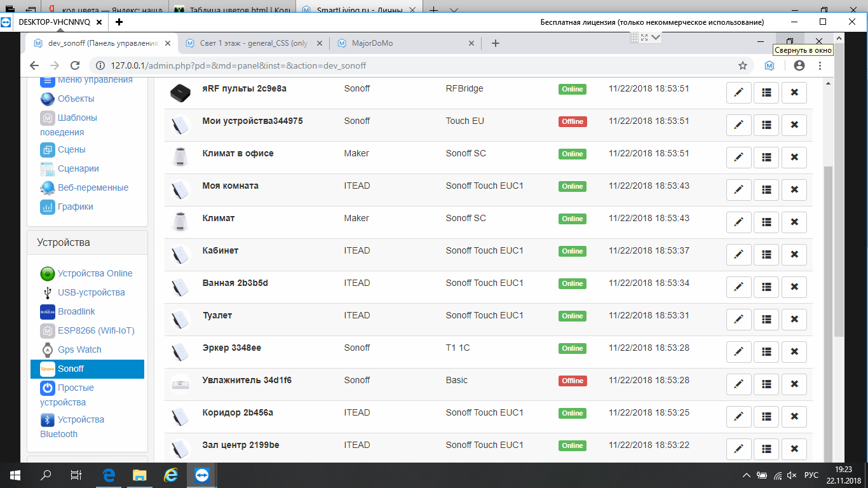Delete the Увлажнитель 34d1f6 device
Image resolution: width=868 pixels, height=488 pixels.
(794, 384)
